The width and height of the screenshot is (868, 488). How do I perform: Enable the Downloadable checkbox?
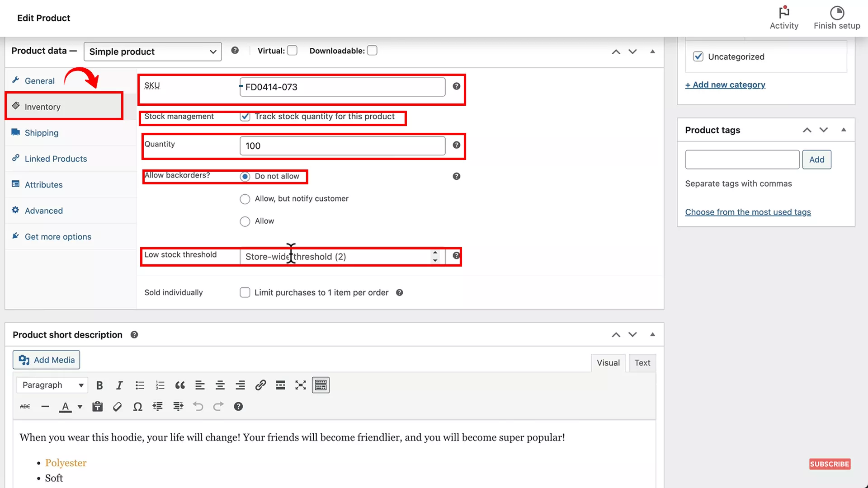372,50
